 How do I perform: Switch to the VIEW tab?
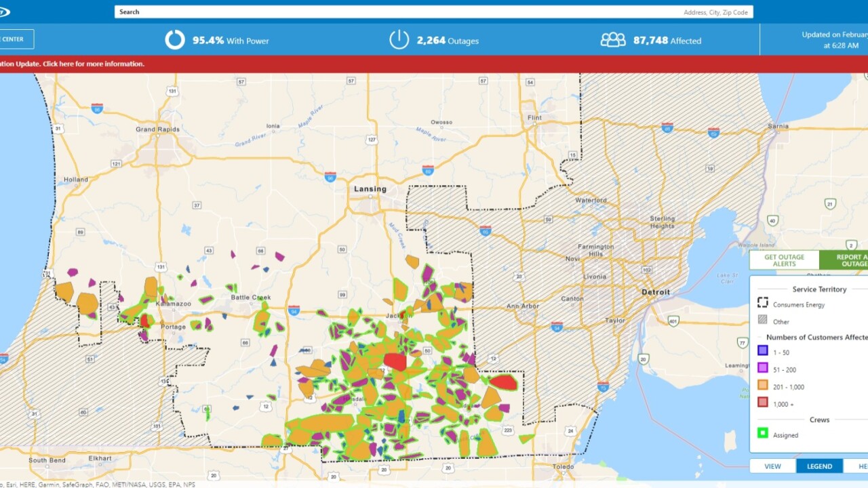click(772, 466)
